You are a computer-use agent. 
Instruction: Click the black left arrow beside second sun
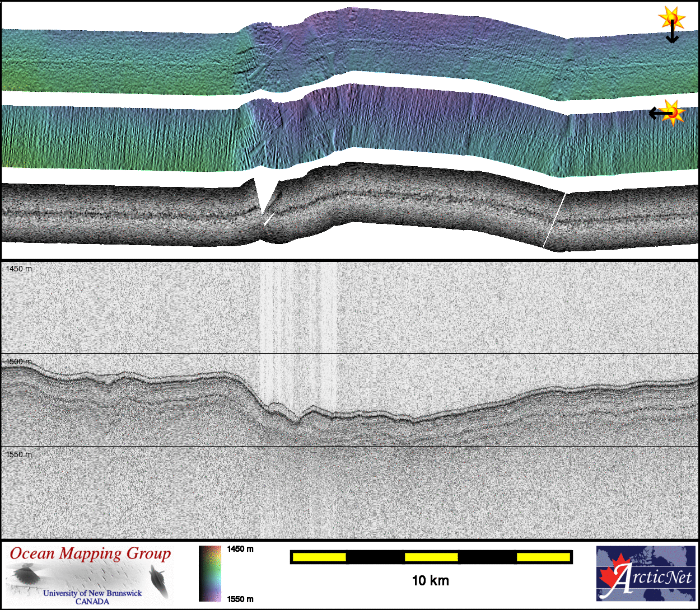657,114
